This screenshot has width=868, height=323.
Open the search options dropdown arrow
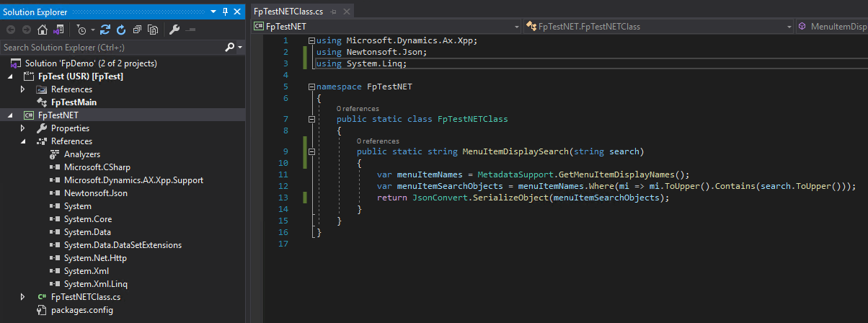240,47
